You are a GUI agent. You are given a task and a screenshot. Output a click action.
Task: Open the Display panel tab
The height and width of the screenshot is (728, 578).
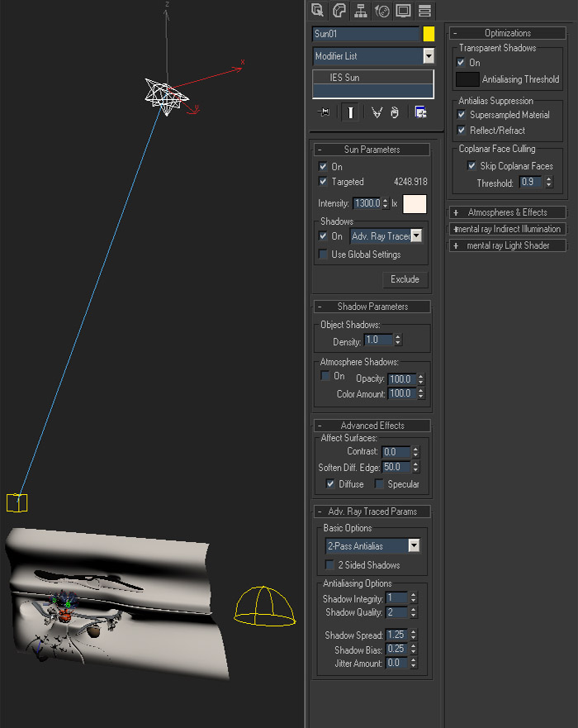click(x=403, y=11)
